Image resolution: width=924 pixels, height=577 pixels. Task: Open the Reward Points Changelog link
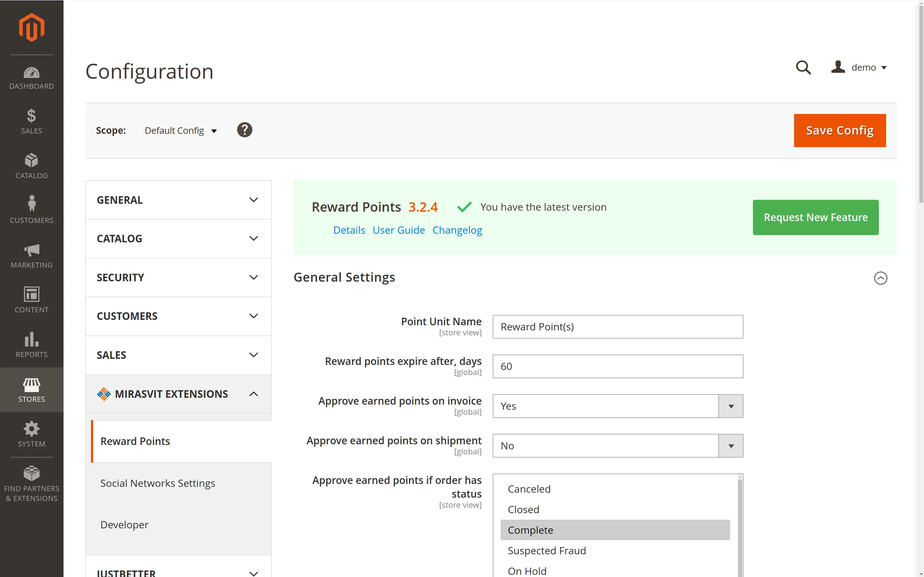[457, 230]
